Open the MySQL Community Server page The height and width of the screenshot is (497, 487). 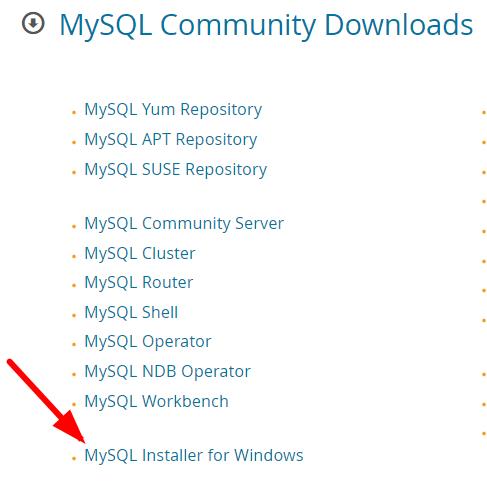click(x=184, y=223)
